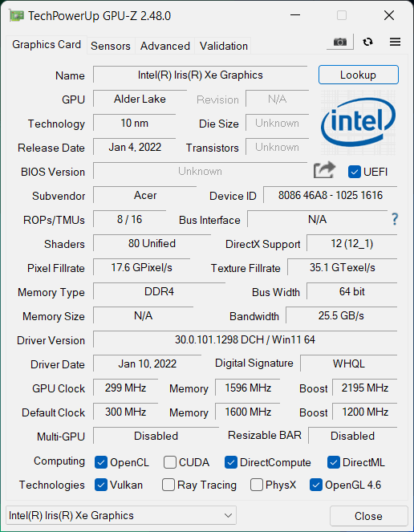The height and width of the screenshot is (532, 414).
Task: Click the Lookup button
Action: click(359, 75)
